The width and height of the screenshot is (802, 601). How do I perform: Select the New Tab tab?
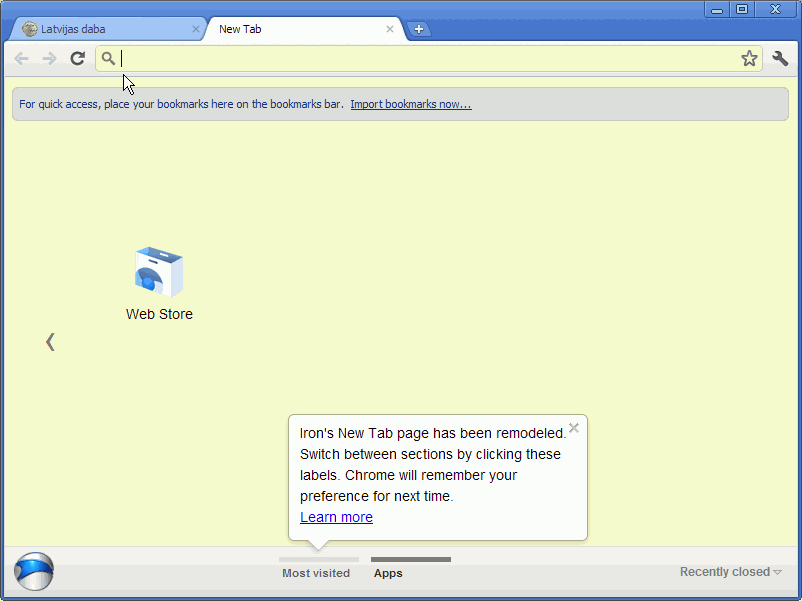pos(305,29)
